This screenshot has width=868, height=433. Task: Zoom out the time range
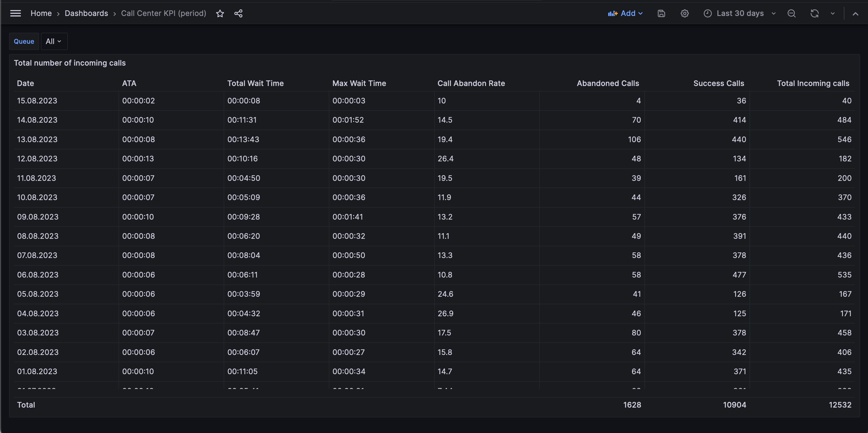pos(792,14)
